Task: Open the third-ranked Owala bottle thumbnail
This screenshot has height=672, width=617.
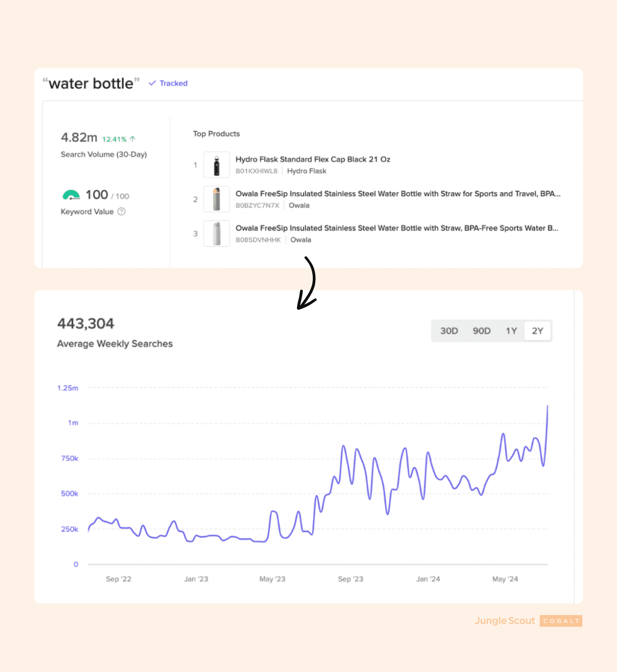Action: click(217, 234)
